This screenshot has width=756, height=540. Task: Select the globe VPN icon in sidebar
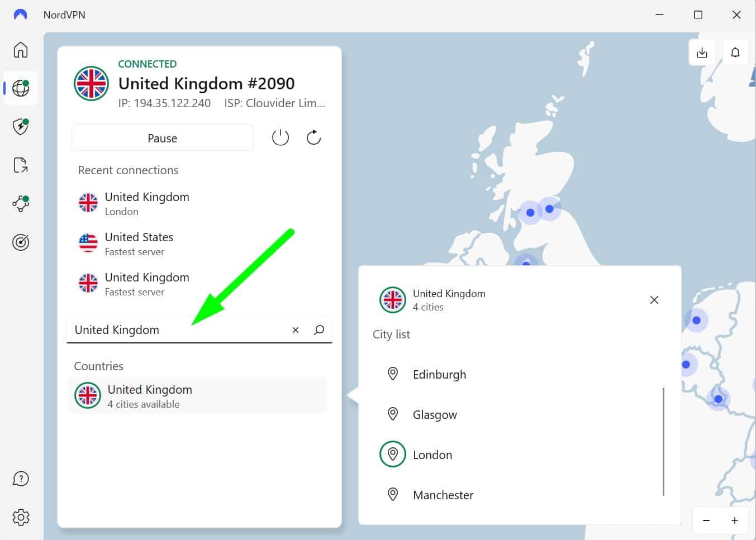tap(21, 88)
